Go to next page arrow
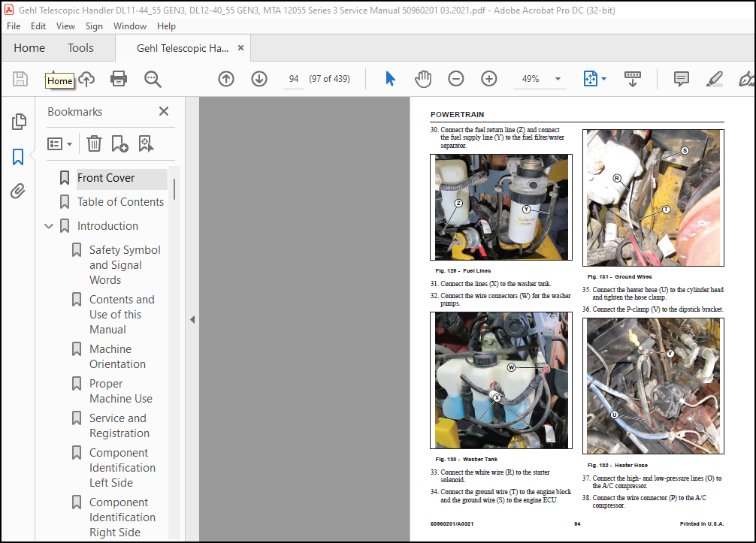756x543 pixels. coord(259,79)
